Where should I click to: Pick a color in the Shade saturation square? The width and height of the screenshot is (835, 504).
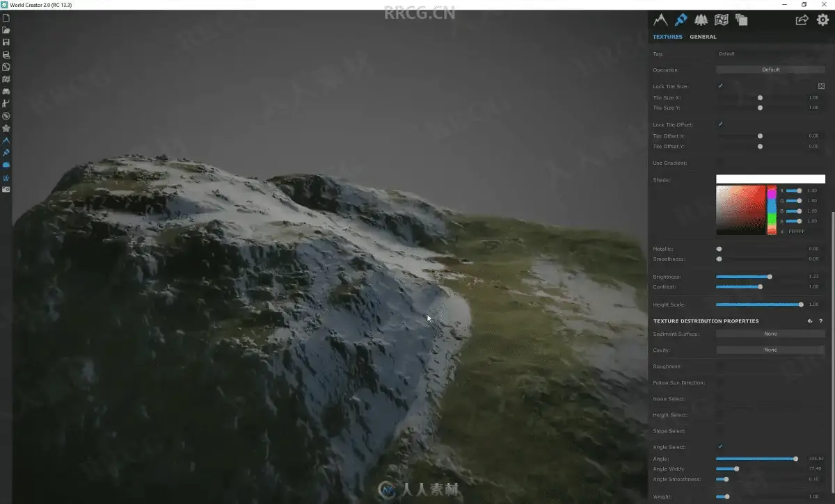[x=741, y=211]
